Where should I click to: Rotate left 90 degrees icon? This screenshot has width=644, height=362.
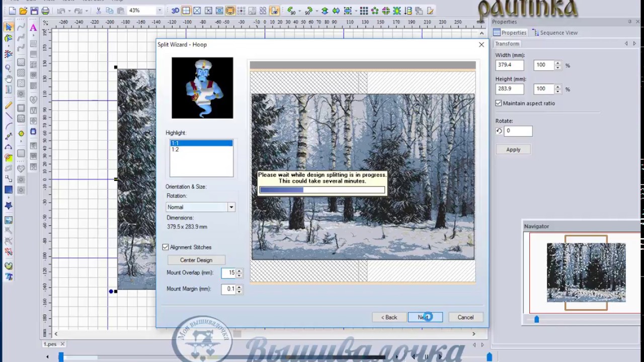291,11
